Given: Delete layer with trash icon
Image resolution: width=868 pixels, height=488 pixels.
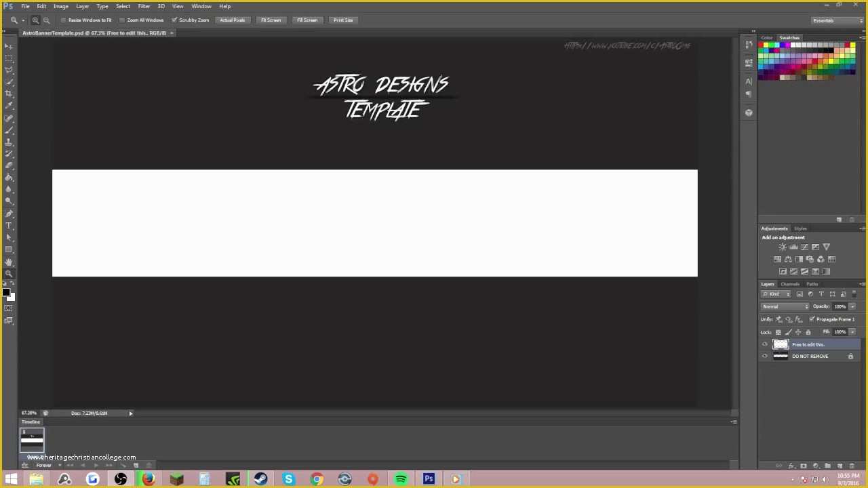Looking at the screenshot, I should pos(852,466).
